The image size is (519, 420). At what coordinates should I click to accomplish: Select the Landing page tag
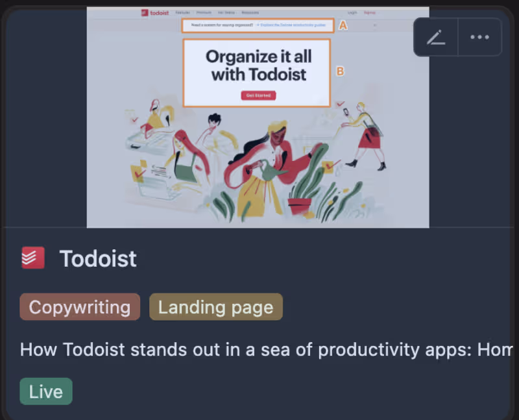tap(216, 307)
